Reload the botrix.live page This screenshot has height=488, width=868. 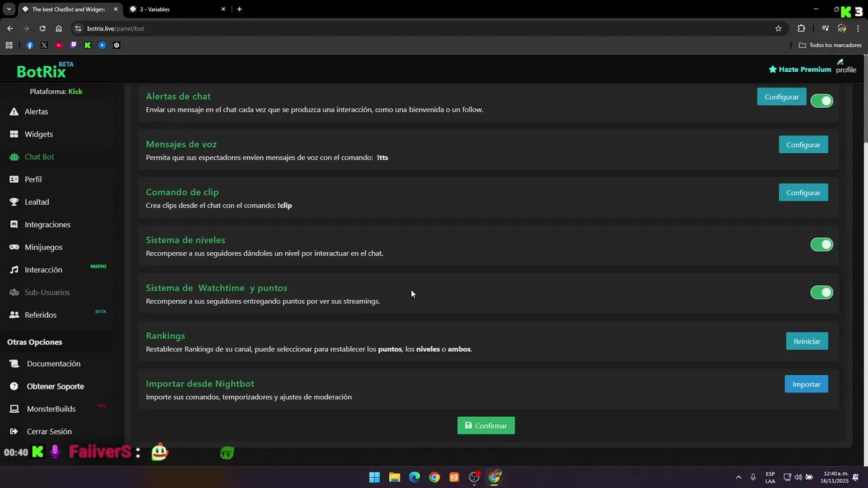click(x=42, y=28)
